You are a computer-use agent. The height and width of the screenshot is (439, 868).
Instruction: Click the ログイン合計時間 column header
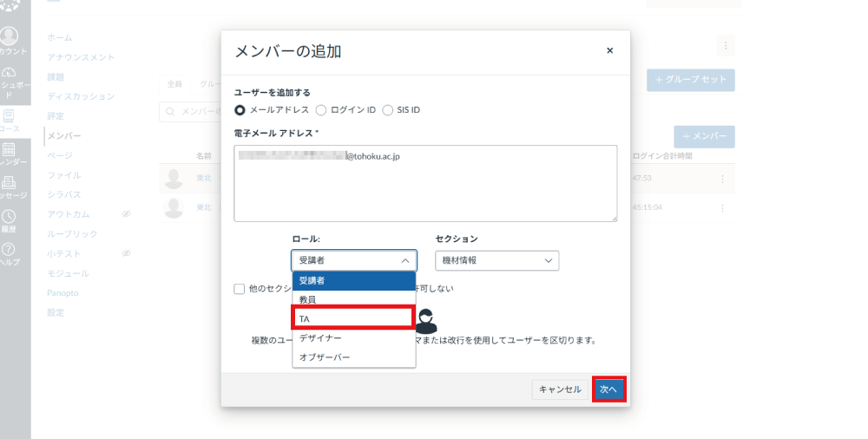662,156
